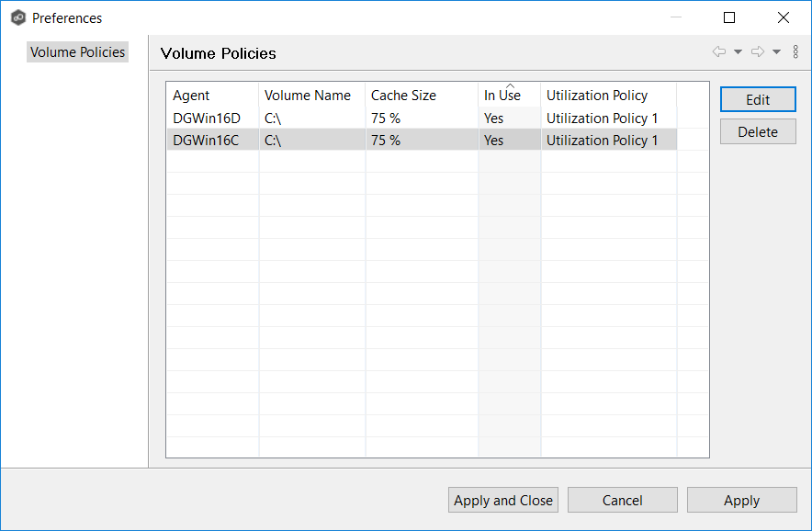Click the Edit button

click(758, 100)
